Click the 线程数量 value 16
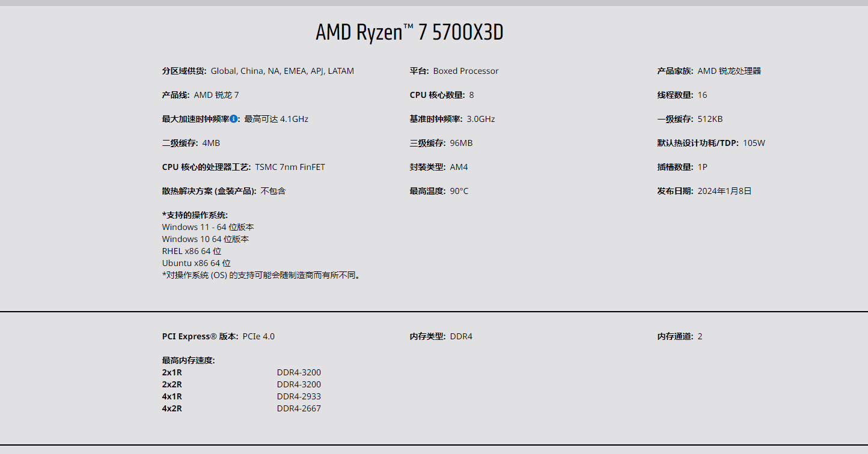868x454 pixels. click(703, 95)
